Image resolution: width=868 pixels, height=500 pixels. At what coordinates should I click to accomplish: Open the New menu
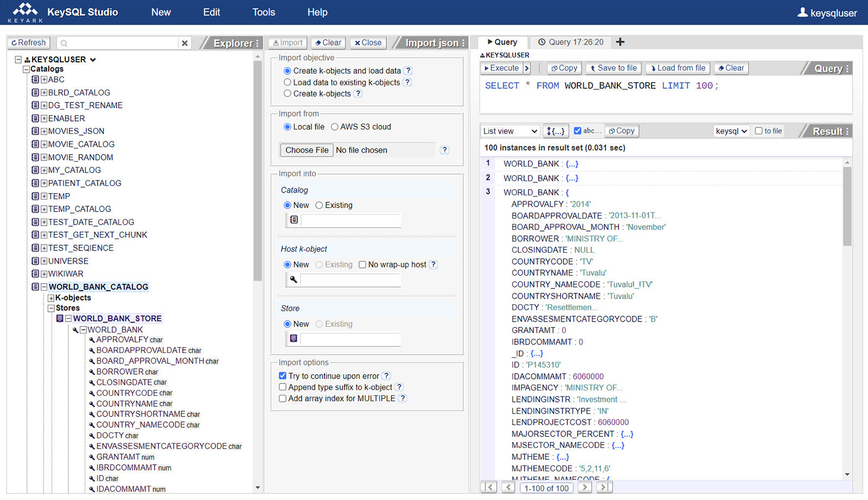click(161, 12)
